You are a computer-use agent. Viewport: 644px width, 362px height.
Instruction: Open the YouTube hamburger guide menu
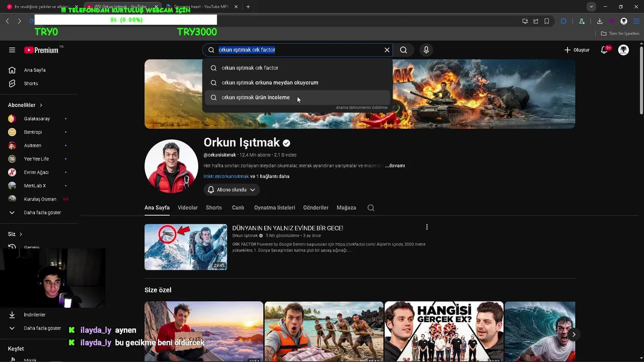point(12,50)
